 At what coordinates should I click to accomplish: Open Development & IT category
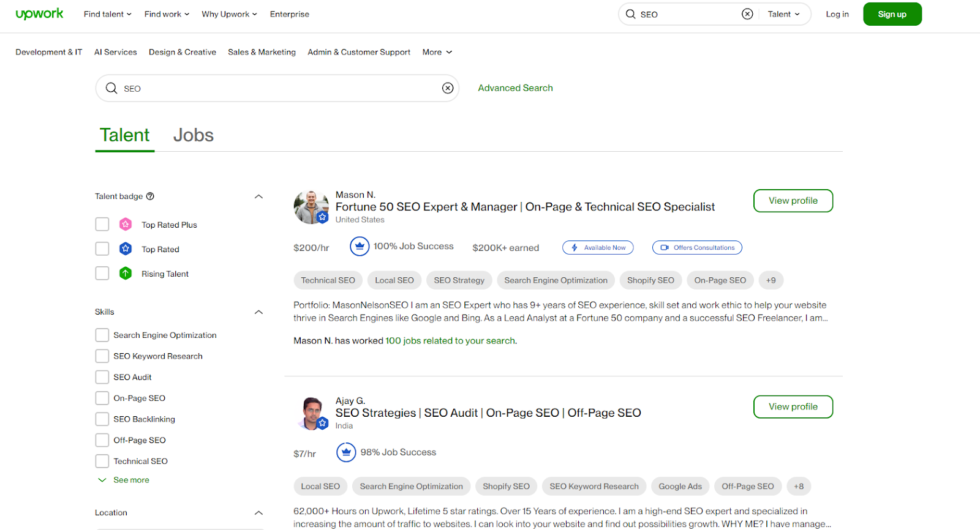click(x=49, y=52)
